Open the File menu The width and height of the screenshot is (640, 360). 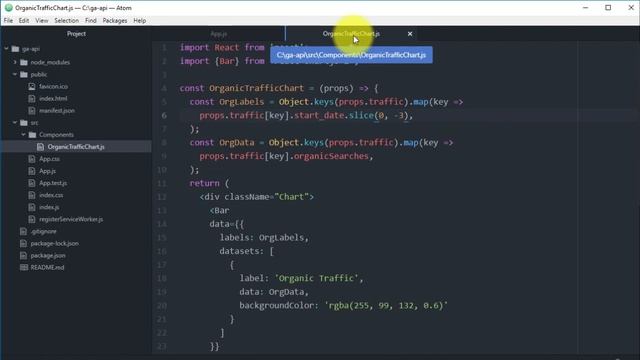(x=8, y=20)
